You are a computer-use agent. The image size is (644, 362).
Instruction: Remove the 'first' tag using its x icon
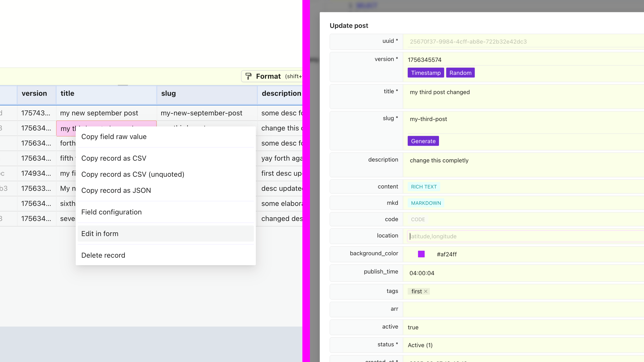426,291
